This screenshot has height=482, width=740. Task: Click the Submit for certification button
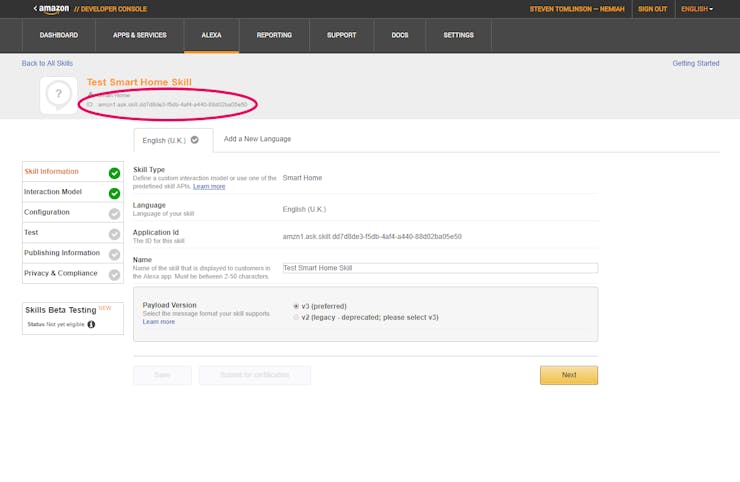click(x=254, y=375)
